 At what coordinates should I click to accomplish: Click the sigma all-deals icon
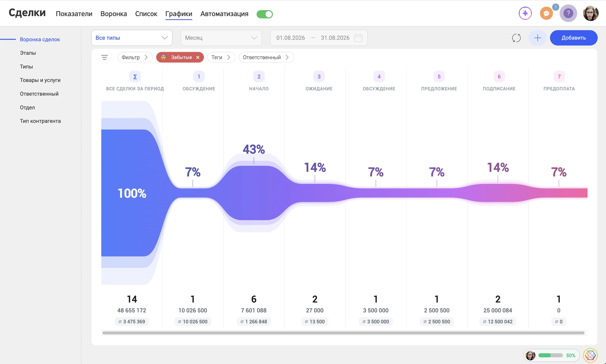click(x=135, y=77)
